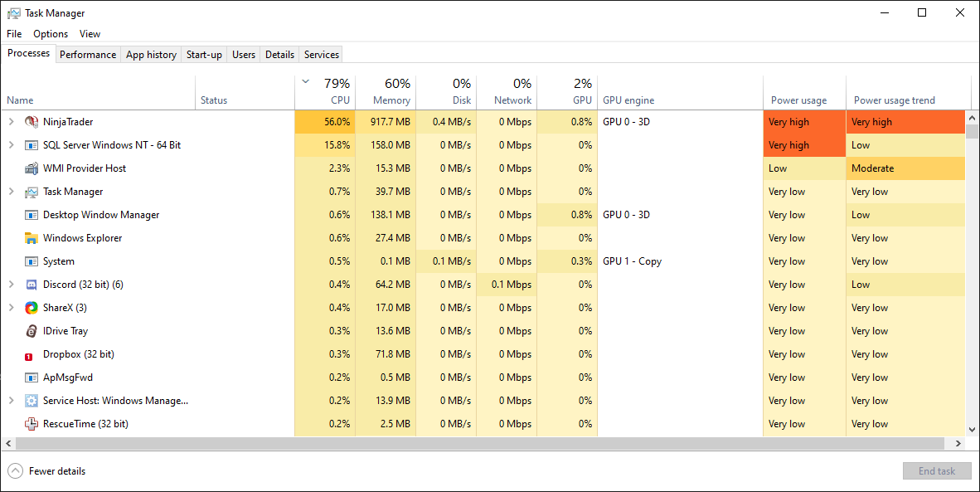Open the Options menu

point(51,34)
